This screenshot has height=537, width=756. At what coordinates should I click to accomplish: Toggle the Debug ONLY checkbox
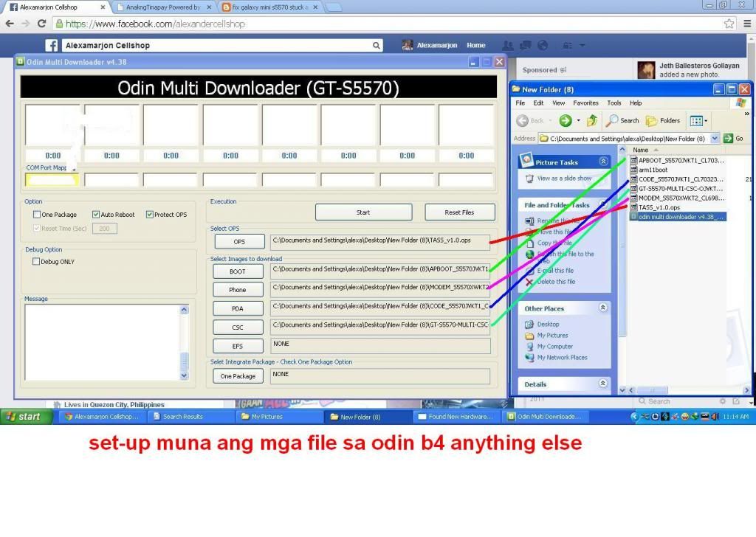click(37, 261)
